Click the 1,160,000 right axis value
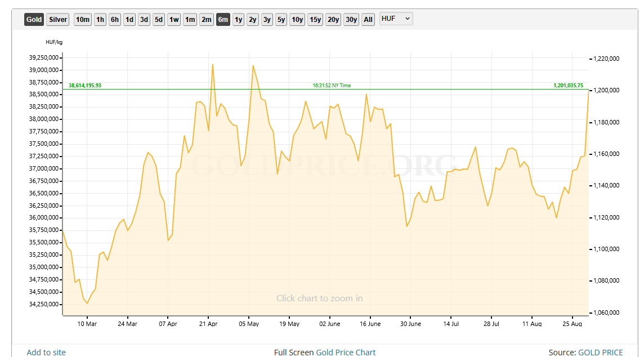The image size is (644, 357). pyautogui.click(x=606, y=154)
